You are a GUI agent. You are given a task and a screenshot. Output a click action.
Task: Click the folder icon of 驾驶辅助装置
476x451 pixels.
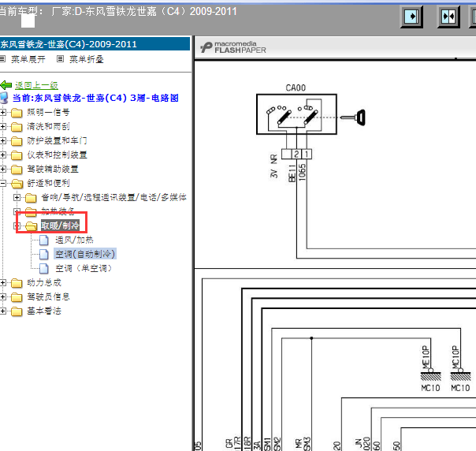coord(17,170)
